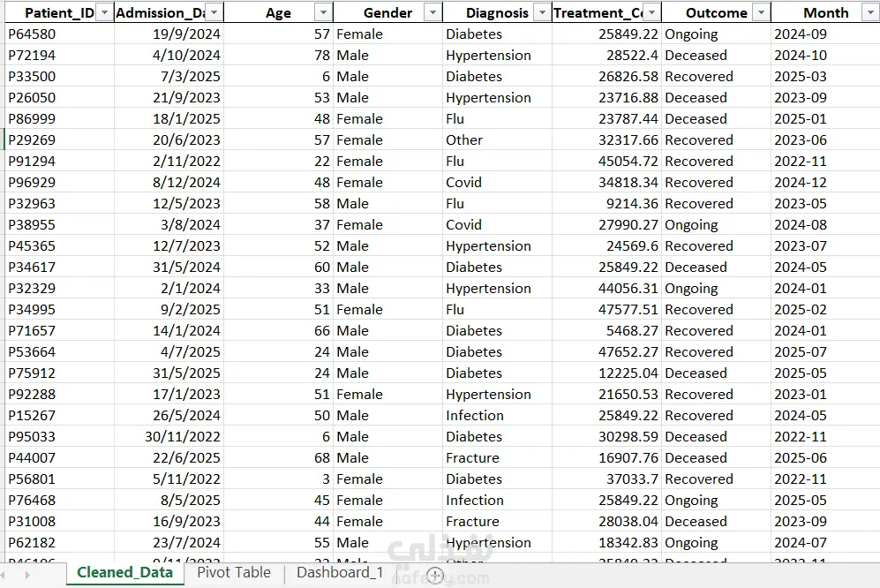The height and width of the screenshot is (588, 880).
Task: Click the Infection cell for patient P15267
Action: click(x=497, y=416)
